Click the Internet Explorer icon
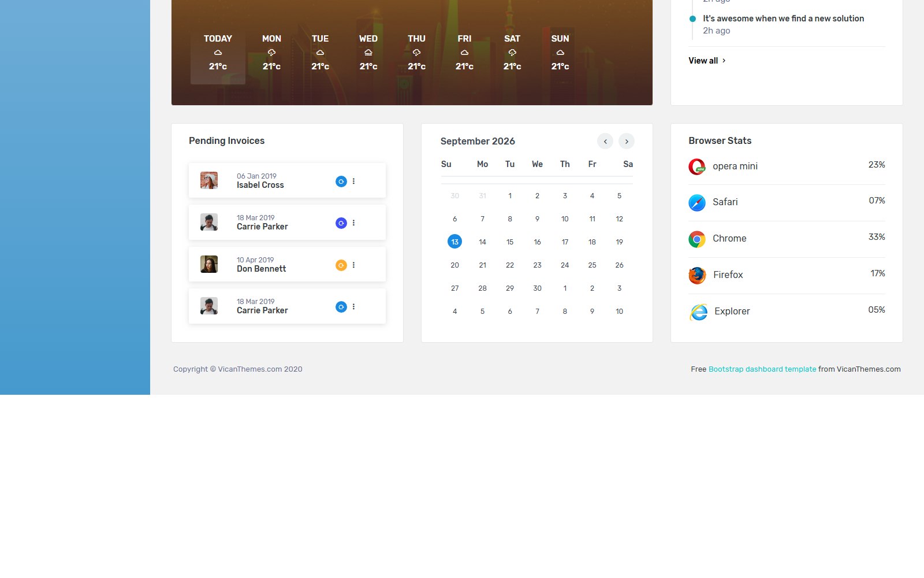 pyautogui.click(x=698, y=312)
